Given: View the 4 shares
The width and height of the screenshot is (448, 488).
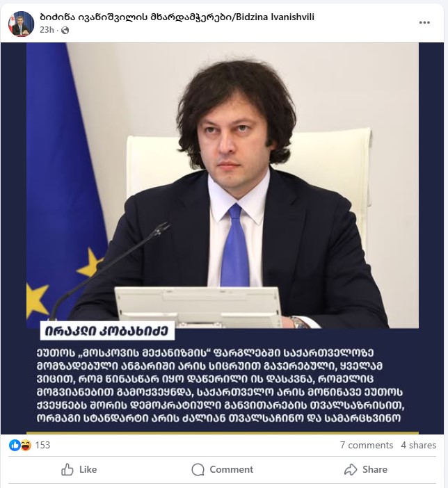Looking at the screenshot, I should coord(418,445).
